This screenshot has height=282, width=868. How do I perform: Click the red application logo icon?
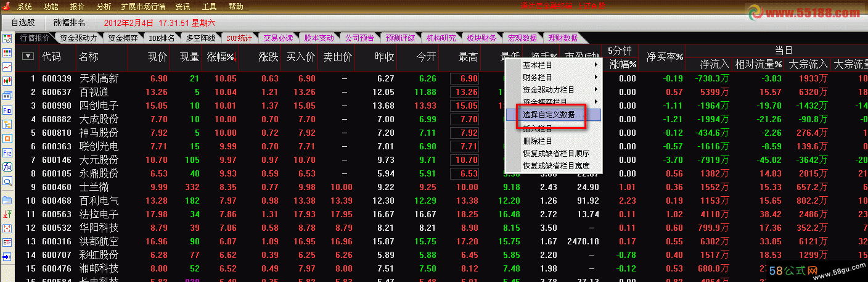pyautogui.click(x=7, y=7)
